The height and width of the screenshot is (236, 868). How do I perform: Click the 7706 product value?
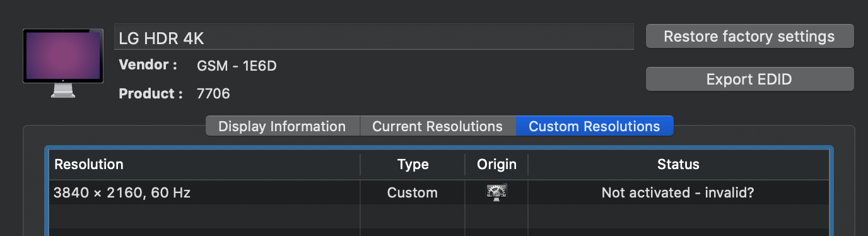point(213,94)
